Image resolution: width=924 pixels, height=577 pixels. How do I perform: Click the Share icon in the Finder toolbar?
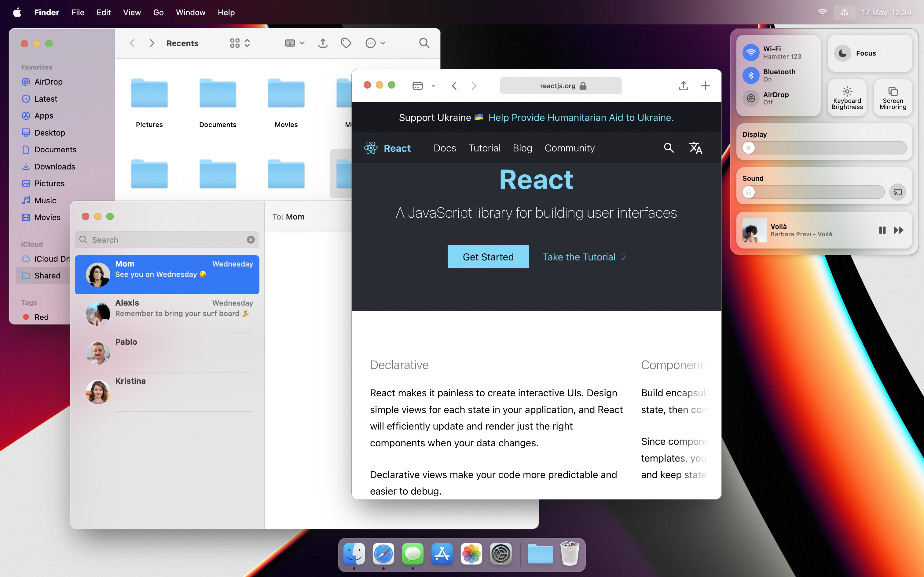pos(323,43)
